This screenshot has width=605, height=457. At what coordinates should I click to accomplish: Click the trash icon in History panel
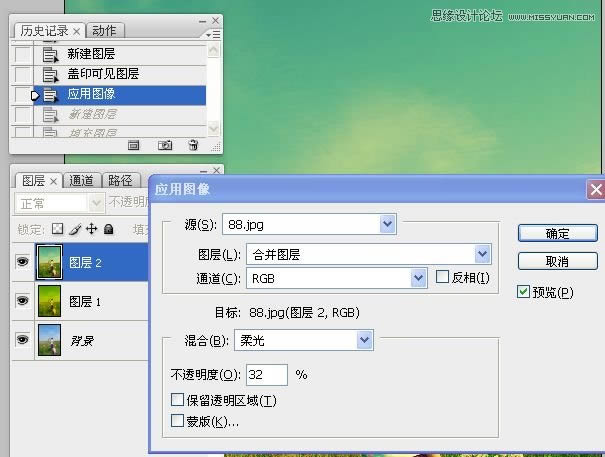click(x=193, y=145)
